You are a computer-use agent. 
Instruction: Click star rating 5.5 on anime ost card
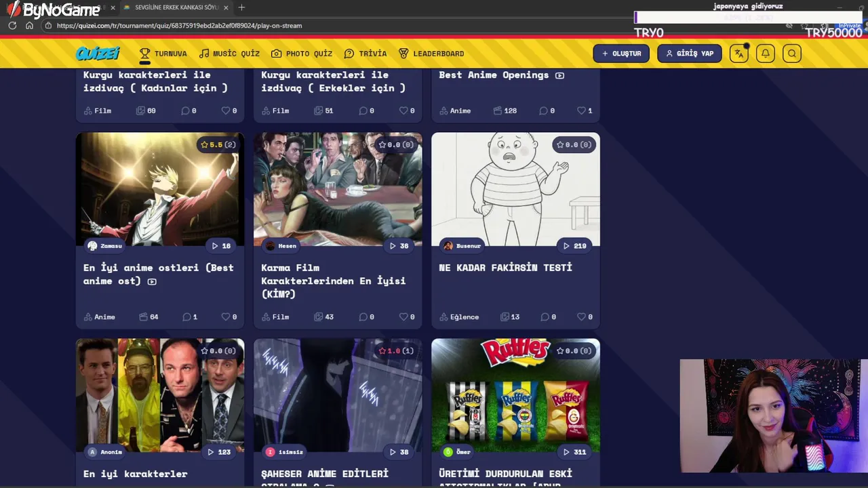pyautogui.click(x=218, y=144)
